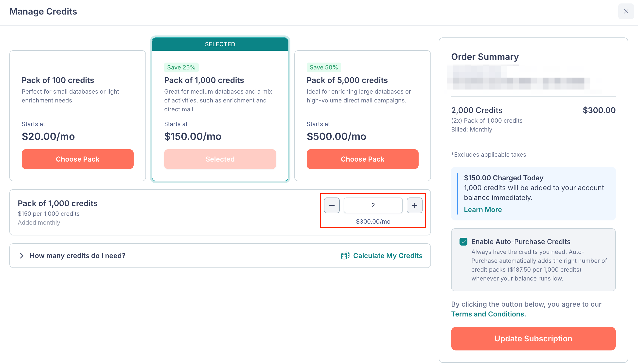This screenshot has height=364, width=638.
Task: Click Calculate My Credits link
Action: pyautogui.click(x=388, y=255)
